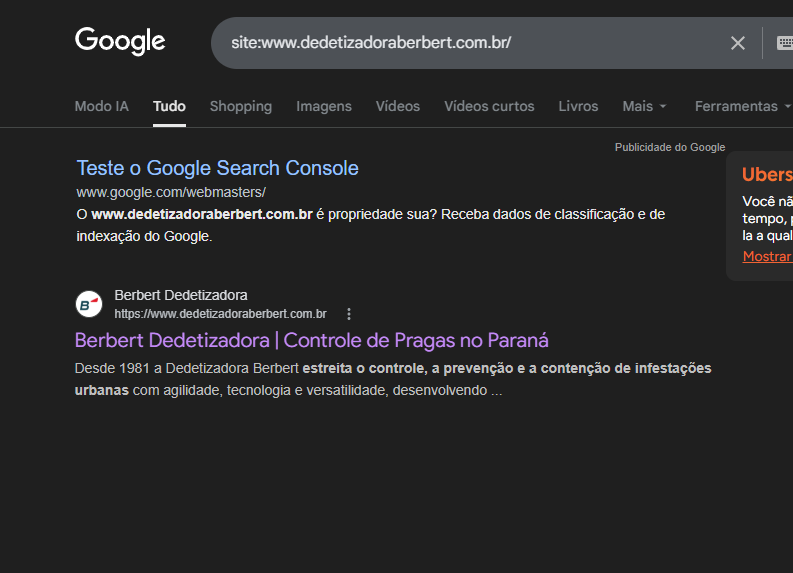
Task: Click the Google logo
Action: point(120,41)
